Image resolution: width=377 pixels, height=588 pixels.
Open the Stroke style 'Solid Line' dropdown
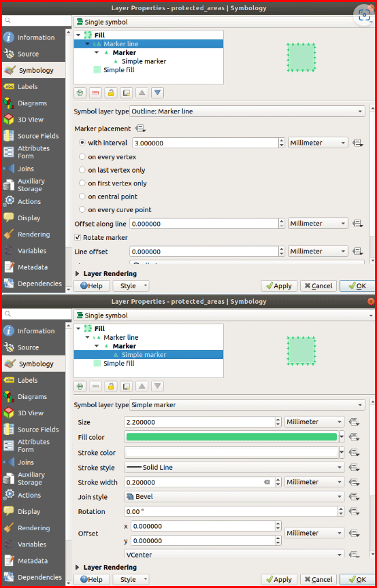tap(234, 468)
